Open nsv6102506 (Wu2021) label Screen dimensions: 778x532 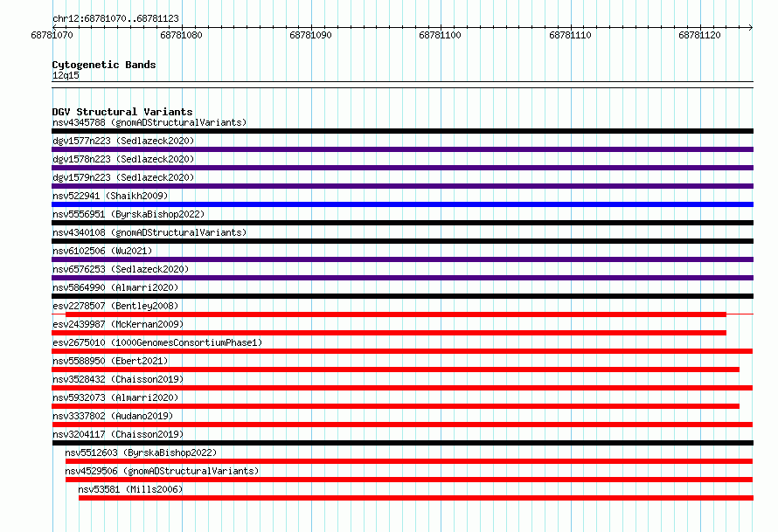pos(102,251)
